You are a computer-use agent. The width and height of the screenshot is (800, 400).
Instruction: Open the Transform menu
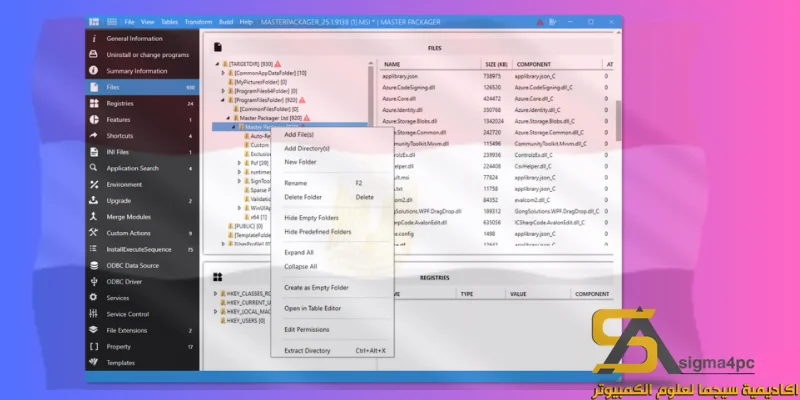point(198,22)
